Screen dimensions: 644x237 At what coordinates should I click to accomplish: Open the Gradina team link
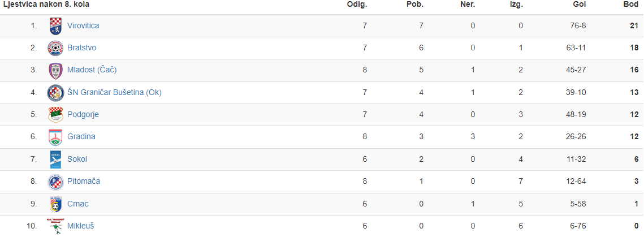click(x=81, y=136)
